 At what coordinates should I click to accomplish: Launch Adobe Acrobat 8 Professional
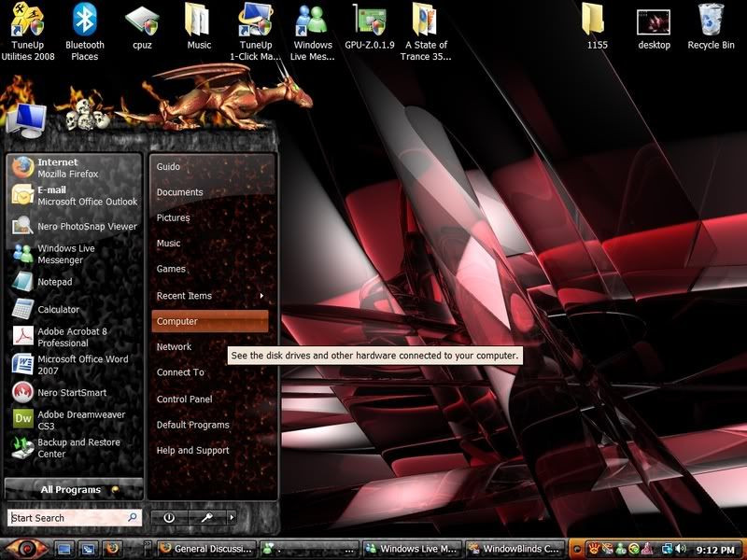[75, 337]
